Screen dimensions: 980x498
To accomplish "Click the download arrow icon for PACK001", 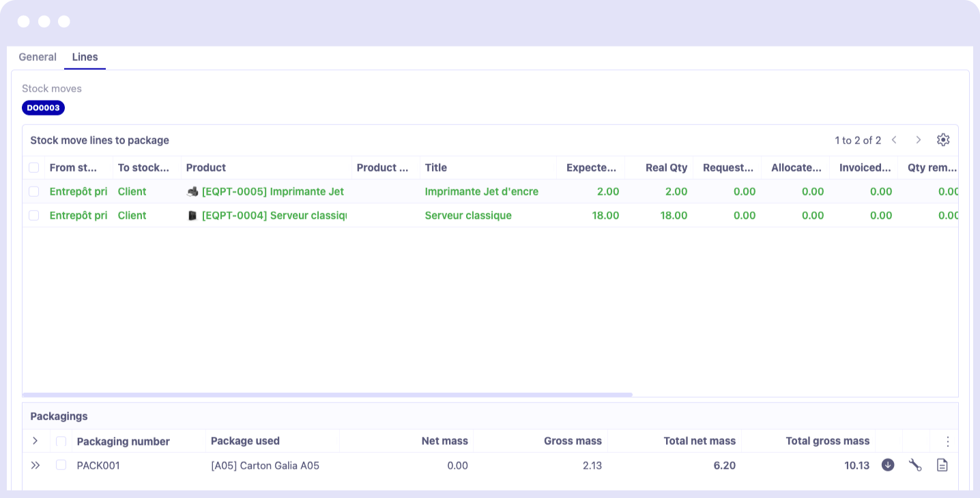I will coord(887,465).
